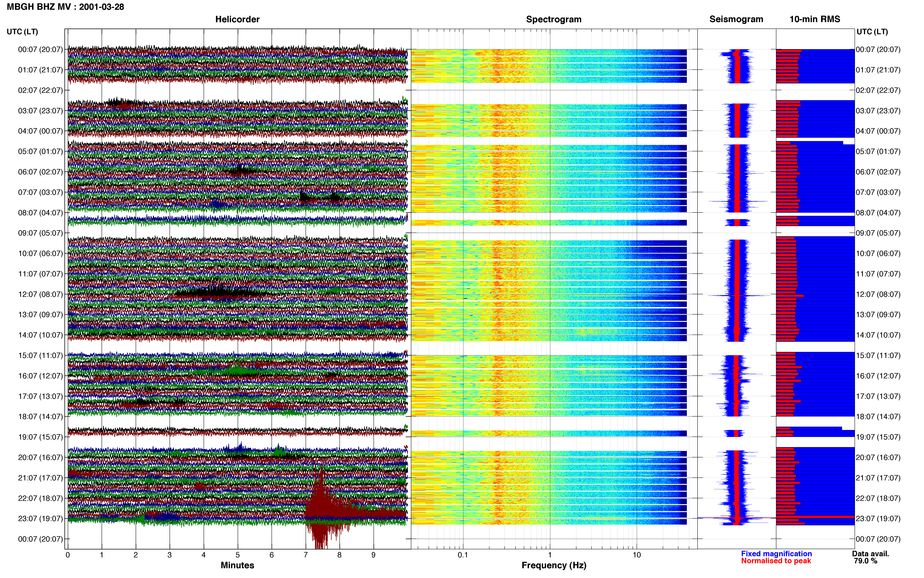Click the 'Minutes' x-axis label
Screen dimensions: 924x578
237,565
